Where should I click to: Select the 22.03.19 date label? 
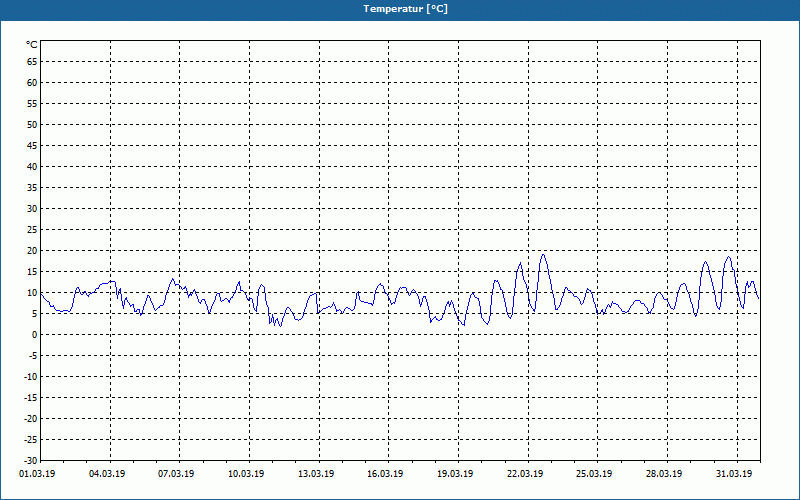(526, 474)
